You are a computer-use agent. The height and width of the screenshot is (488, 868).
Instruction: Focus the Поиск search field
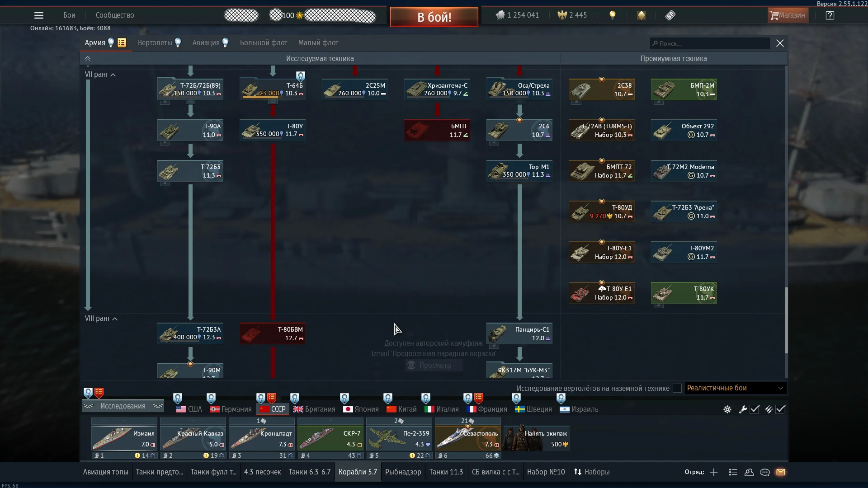coord(710,43)
